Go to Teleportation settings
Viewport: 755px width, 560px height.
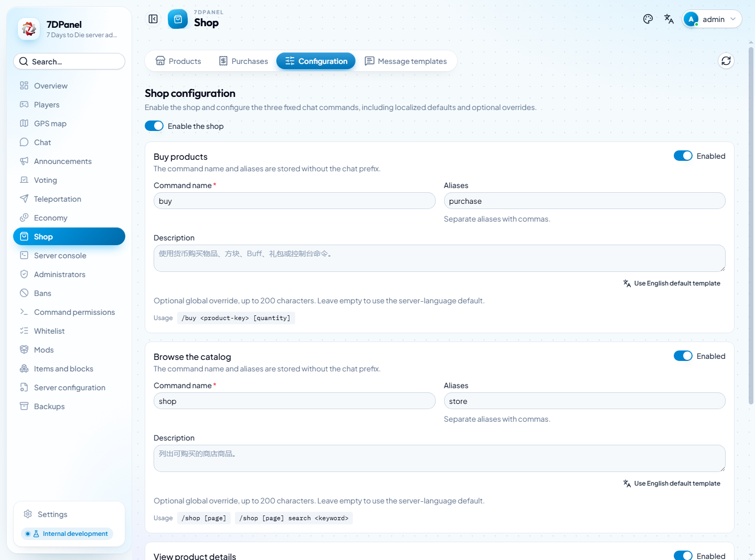pyautogui.click(x=69, y=199)
